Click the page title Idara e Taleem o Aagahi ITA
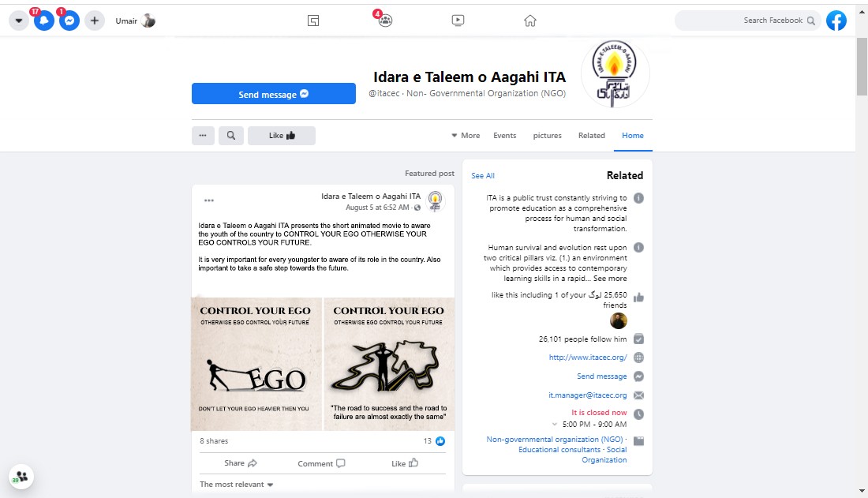 pos(470,77)
